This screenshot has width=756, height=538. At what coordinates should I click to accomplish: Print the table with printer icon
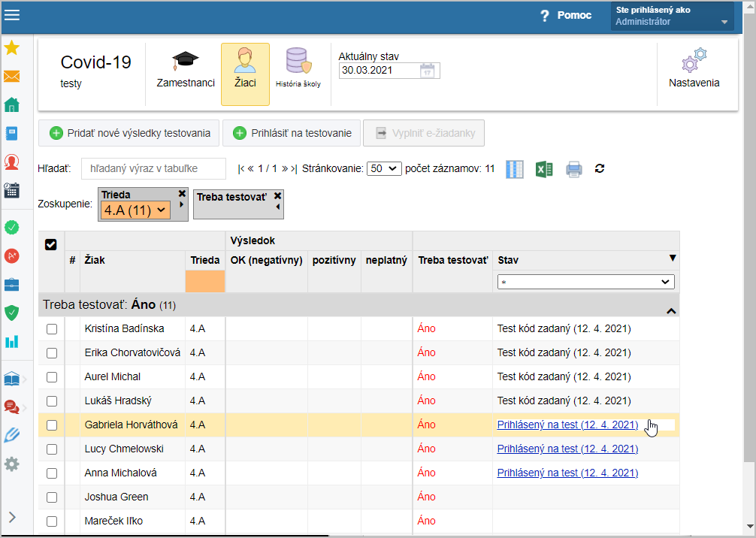(x=573, y=169)
